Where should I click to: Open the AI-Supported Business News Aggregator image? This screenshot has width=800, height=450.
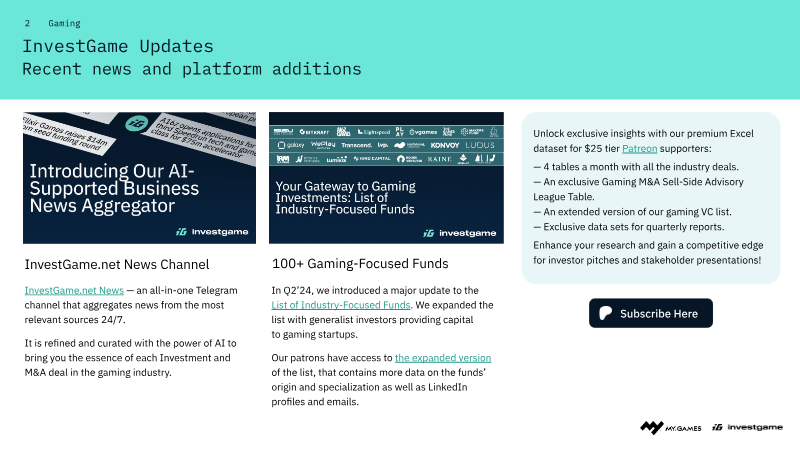139,177
